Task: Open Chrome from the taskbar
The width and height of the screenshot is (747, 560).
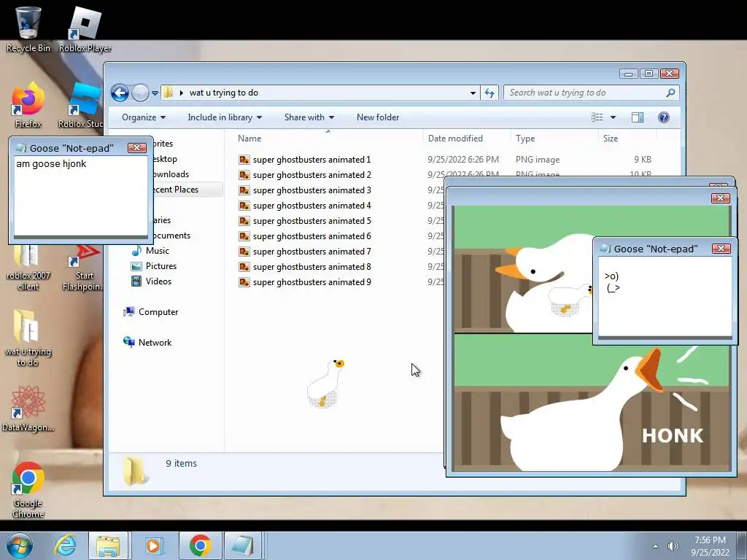Action: (200, 545)
